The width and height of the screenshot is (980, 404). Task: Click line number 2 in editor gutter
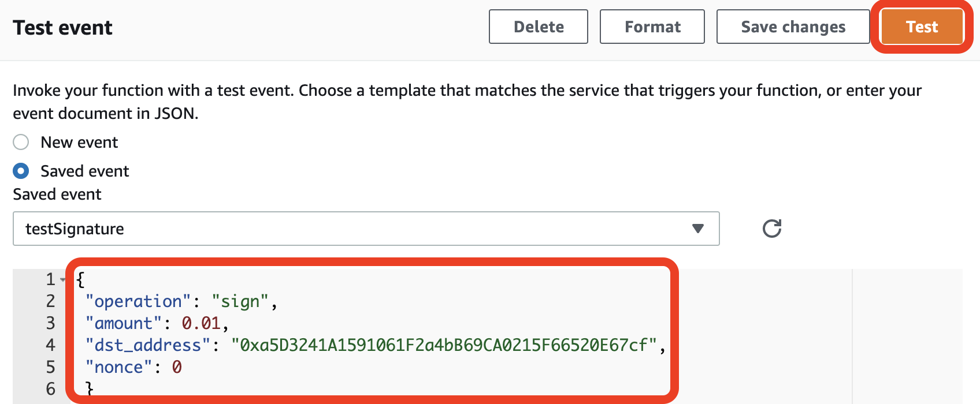tap(51, 301)
